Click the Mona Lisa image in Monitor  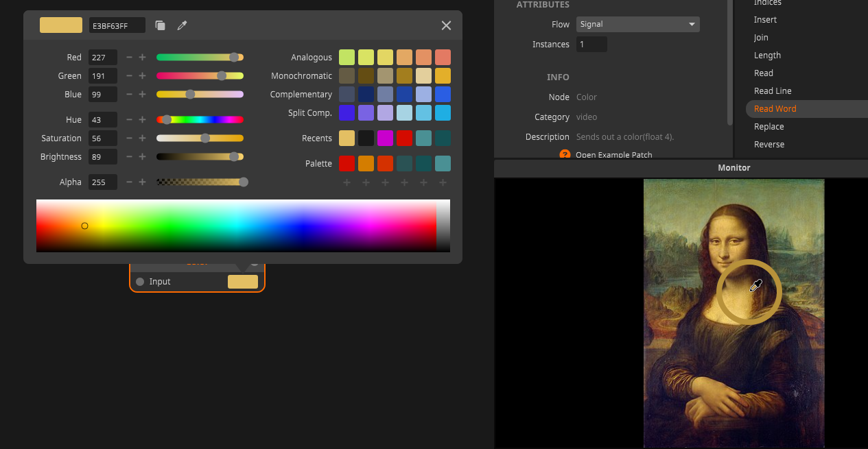coord(734,313)
